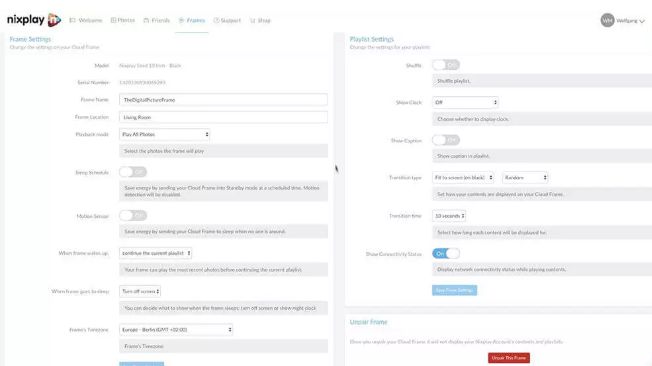Viewport: 652px width, 366px height.
Task: Click the Save Frame Settings button in Playlist Settings
Action: 454,290
